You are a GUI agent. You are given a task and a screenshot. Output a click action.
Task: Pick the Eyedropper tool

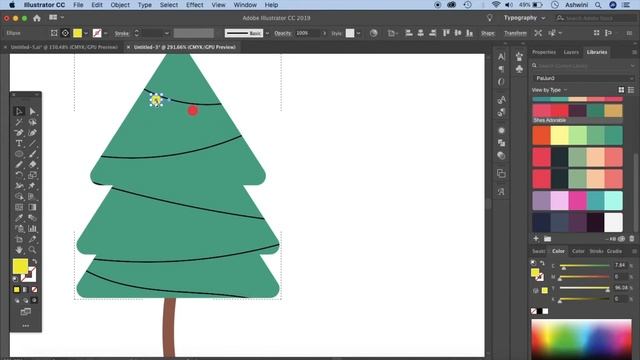coord(19,218)
